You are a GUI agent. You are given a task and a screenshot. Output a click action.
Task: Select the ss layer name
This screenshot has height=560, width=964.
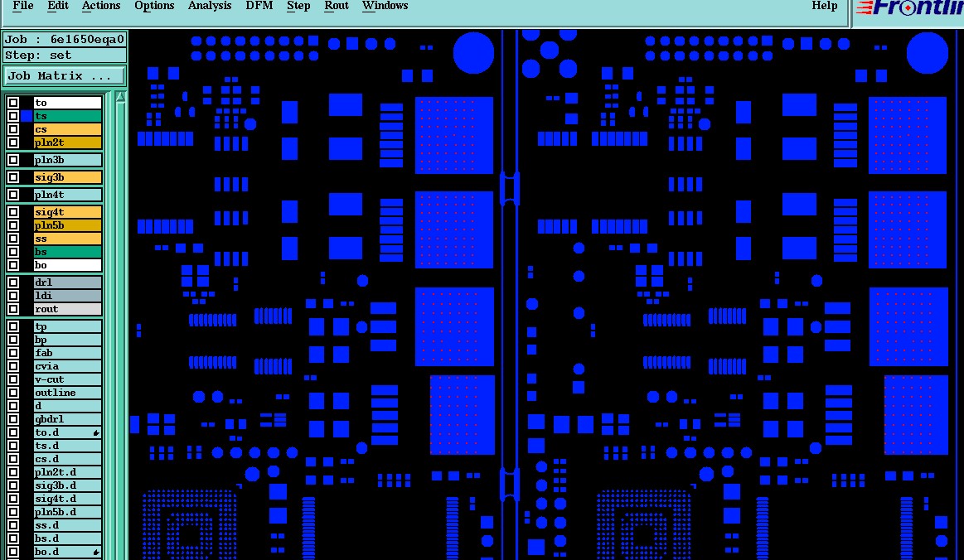click(x=68, y=239)
